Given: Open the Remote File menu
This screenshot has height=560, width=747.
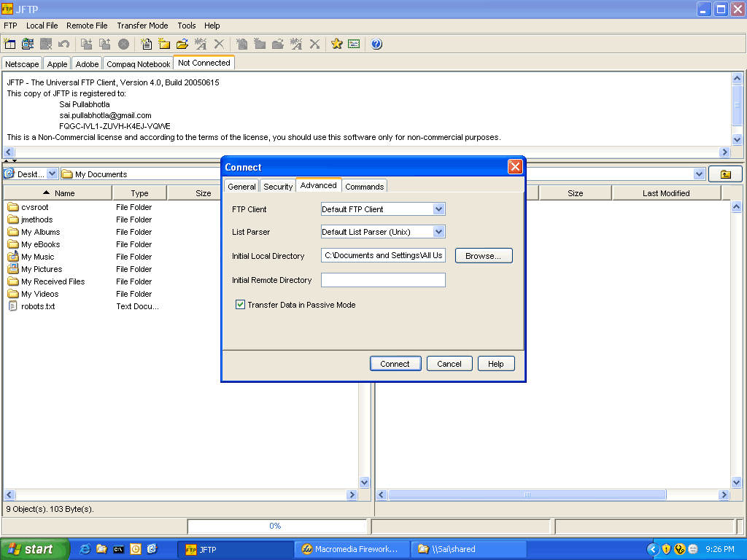Looking at the screenshot, I should point(87,26).
